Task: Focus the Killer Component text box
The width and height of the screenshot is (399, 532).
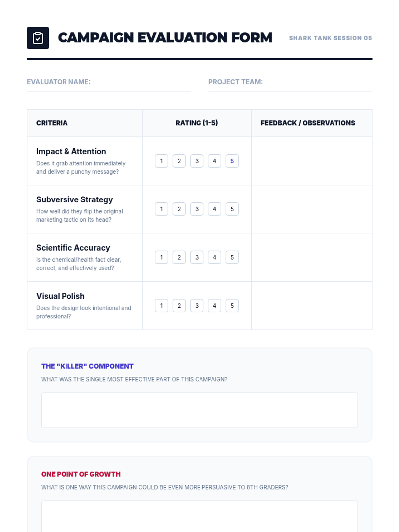Action: (x=199, y=410)
